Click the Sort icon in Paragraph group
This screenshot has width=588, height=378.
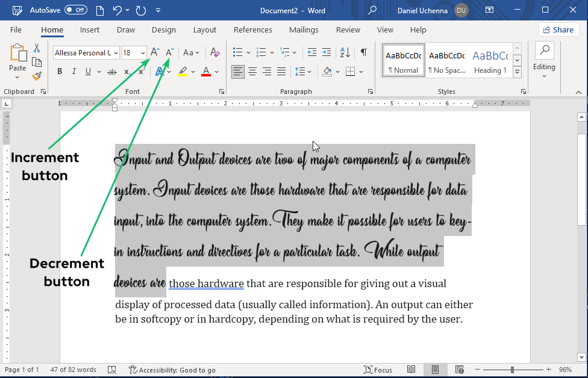tap(344, 52)
